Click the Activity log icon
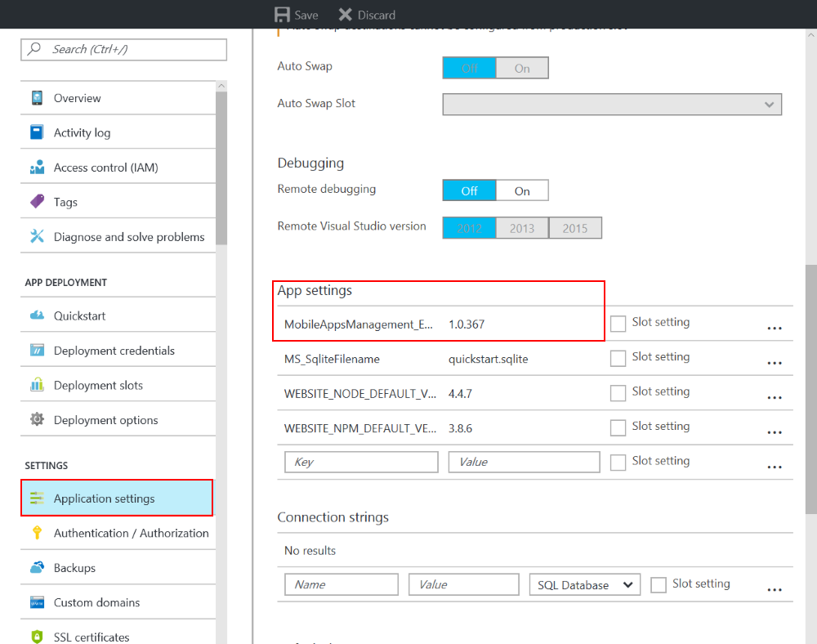The height and width of the screenshot is (644, 817). click(x=37, y=132)
